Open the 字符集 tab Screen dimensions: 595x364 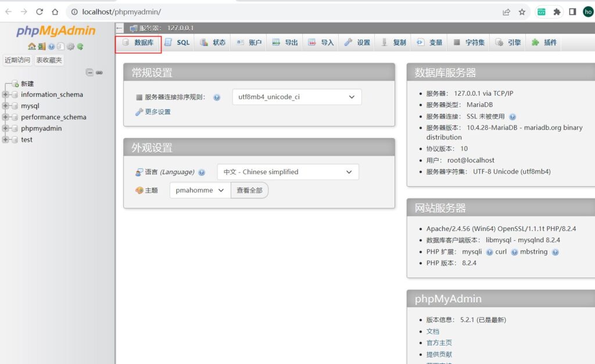click(469, 42)
